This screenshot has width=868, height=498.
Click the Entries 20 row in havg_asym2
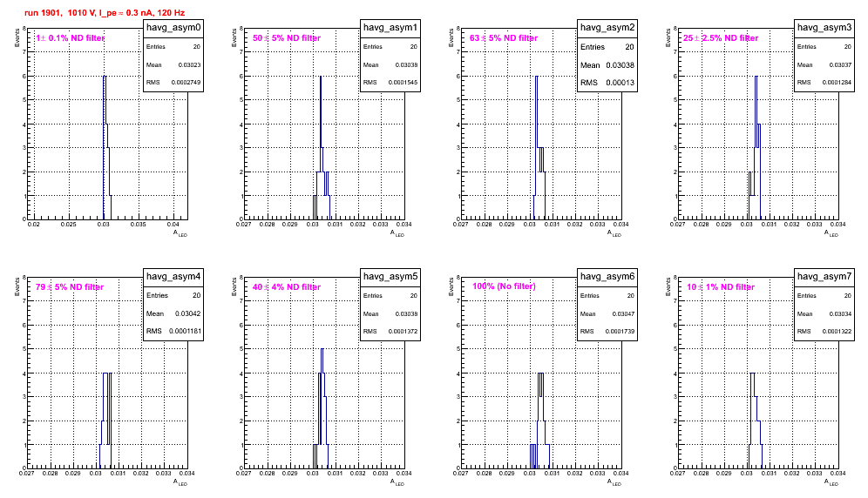point(607,47)
